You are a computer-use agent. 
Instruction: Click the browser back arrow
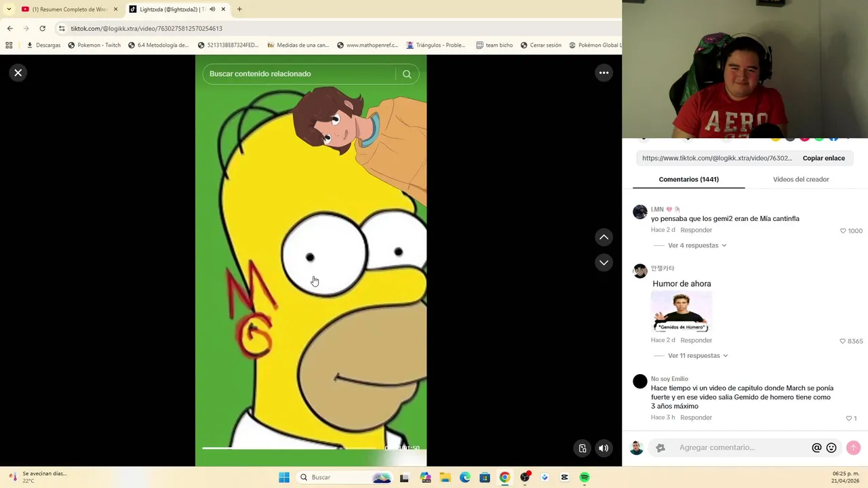9,28
